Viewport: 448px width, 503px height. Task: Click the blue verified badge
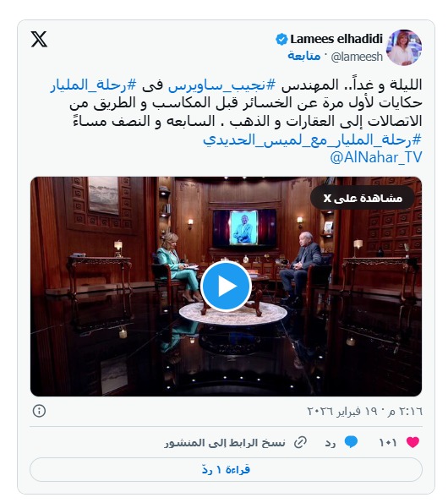[281, 40]
